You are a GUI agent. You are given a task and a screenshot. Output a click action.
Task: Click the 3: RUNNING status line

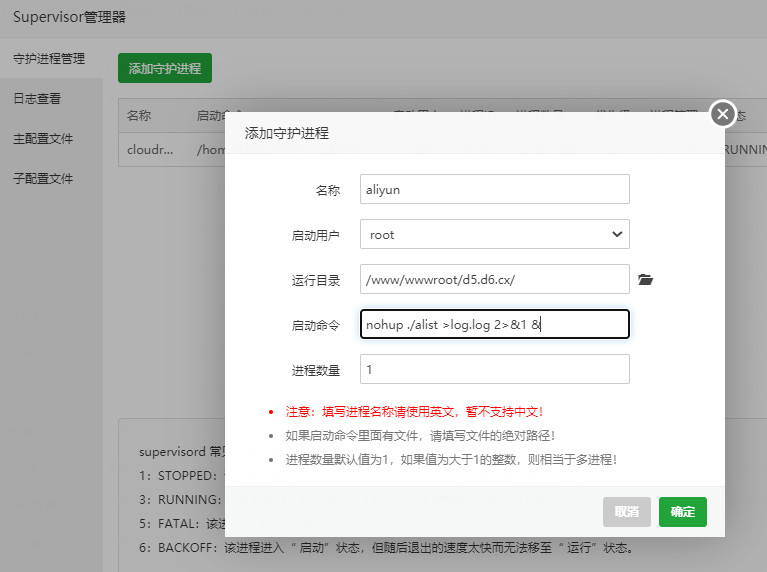point(180,500)
